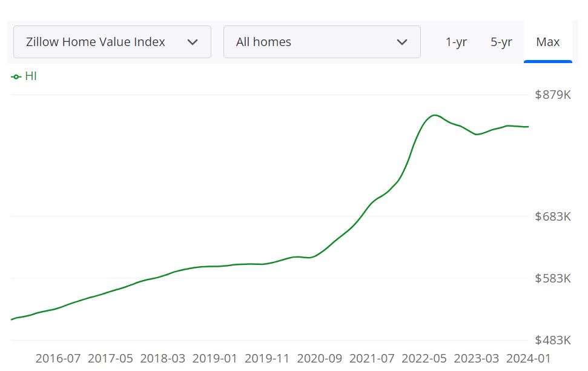Switch to the 1-yr range tab
Screen dimensions: 588x371
pyautogui.click(x=456, y=42)
